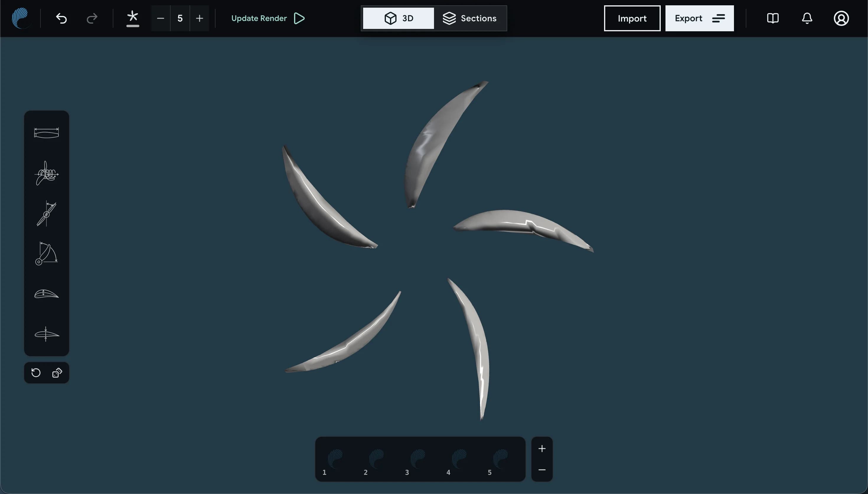The height and width of the screenshot is (494, 868).
Task: Toggle the blade count star icon
Action: [133, 18]
